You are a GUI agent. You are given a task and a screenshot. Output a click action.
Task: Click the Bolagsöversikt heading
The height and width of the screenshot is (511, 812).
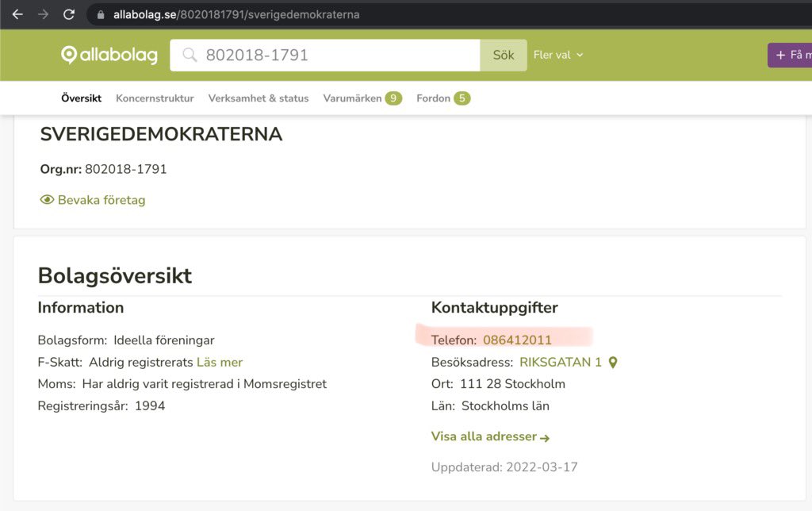pyautogui.click(x=115, y=275)
